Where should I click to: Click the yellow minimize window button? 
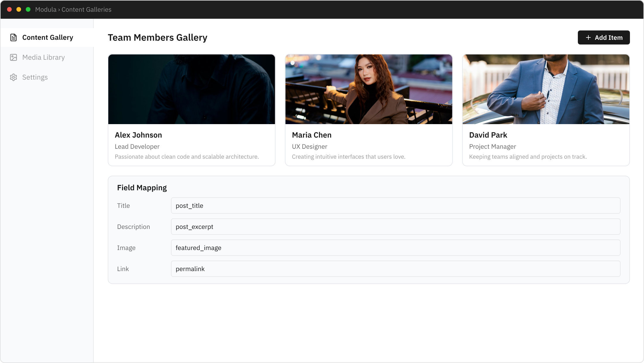click(19, 9)
